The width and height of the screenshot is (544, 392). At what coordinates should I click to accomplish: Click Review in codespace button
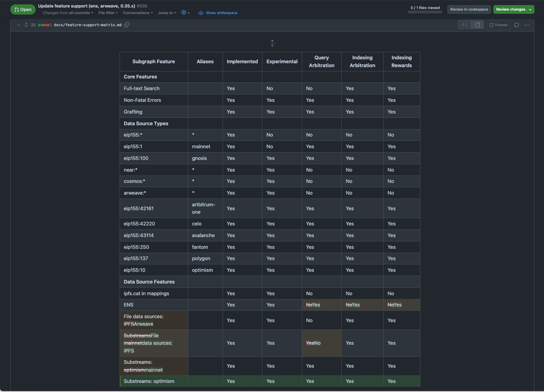click(469, 9)
